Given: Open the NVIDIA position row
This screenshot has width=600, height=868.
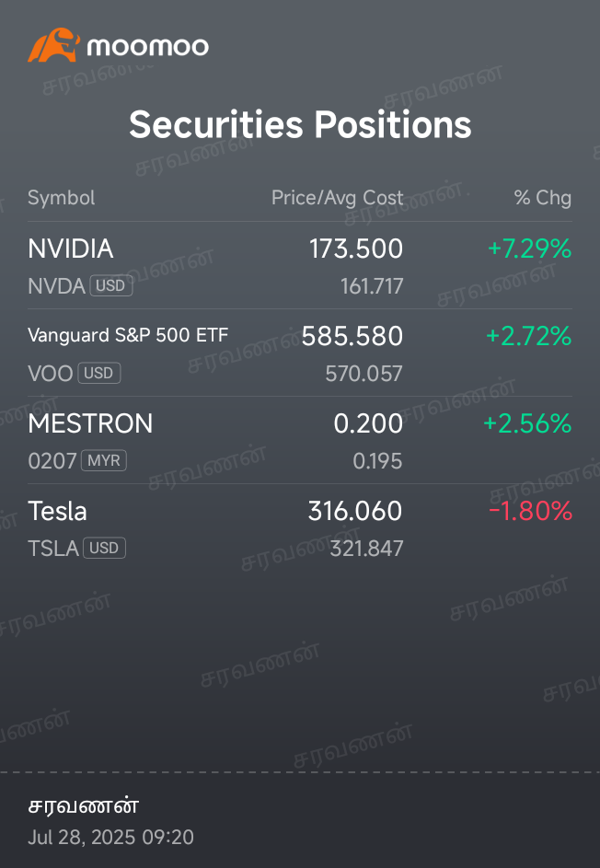Looking at the screenshot, I should [x=300, y=266].
